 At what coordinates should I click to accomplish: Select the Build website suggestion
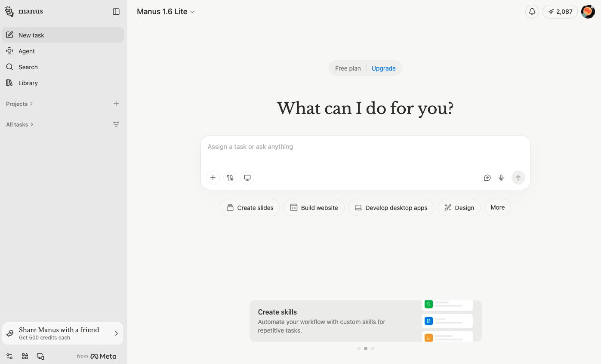click(314, 207)
